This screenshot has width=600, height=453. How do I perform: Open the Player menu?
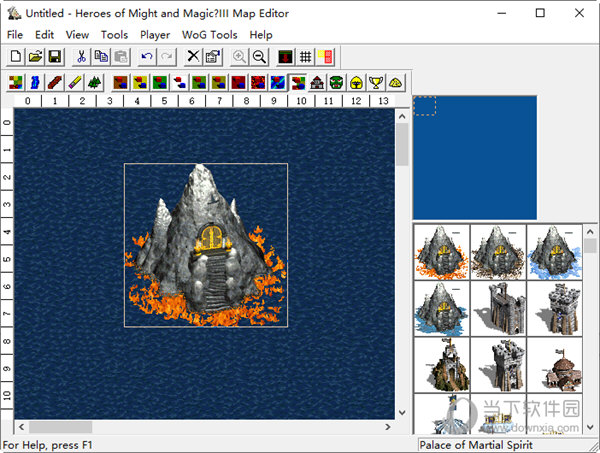(155, 35)
